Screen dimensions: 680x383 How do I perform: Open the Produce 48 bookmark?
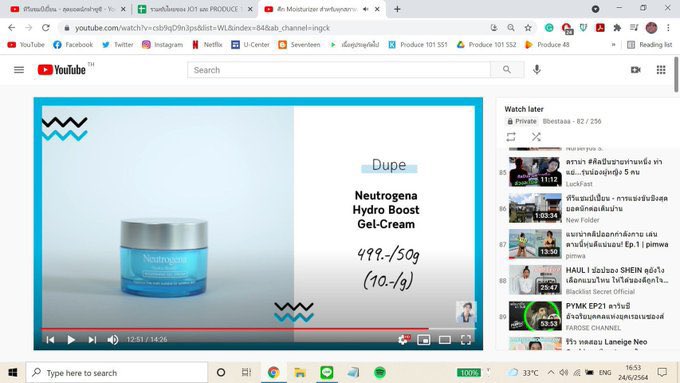coord(547,45)
